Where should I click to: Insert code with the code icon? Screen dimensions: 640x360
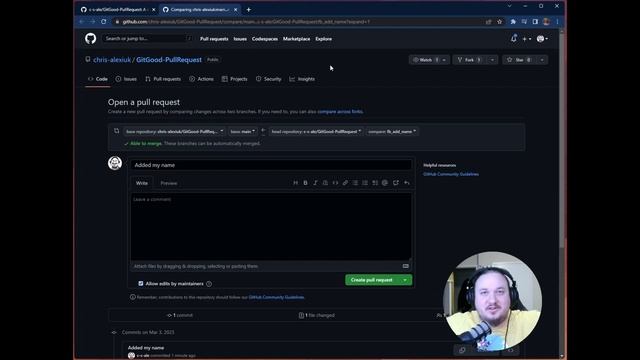(x=335, y=183)
